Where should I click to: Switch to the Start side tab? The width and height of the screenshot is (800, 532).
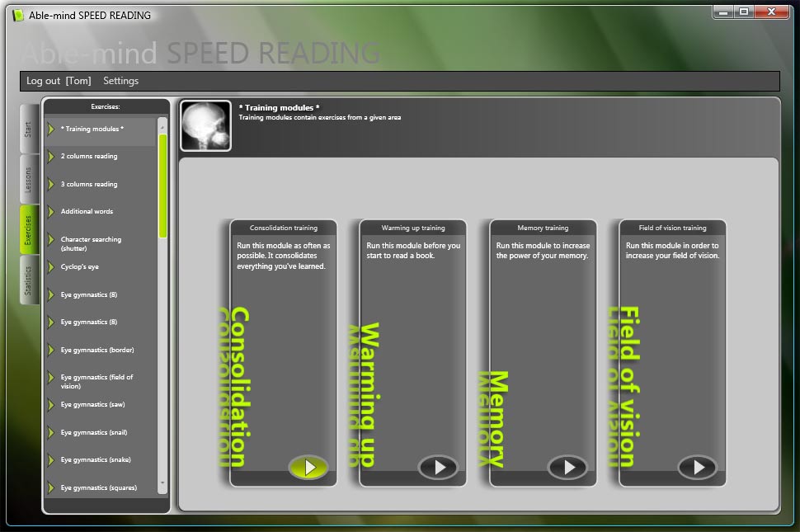(x=29, y=129)
